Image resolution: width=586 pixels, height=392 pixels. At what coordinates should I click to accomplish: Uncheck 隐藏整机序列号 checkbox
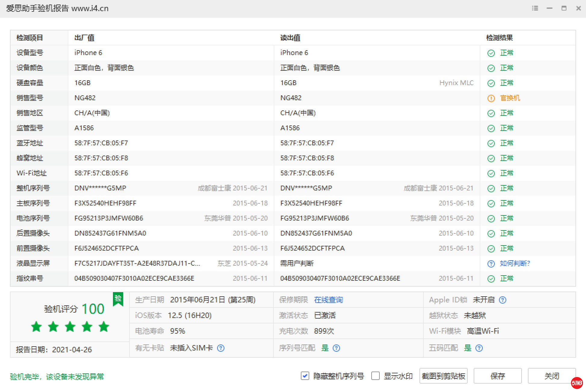point(305,376)
